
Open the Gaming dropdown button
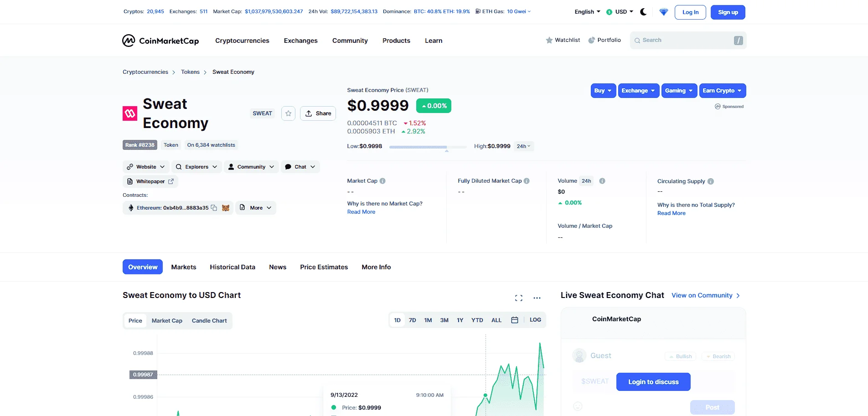(679, 91)
